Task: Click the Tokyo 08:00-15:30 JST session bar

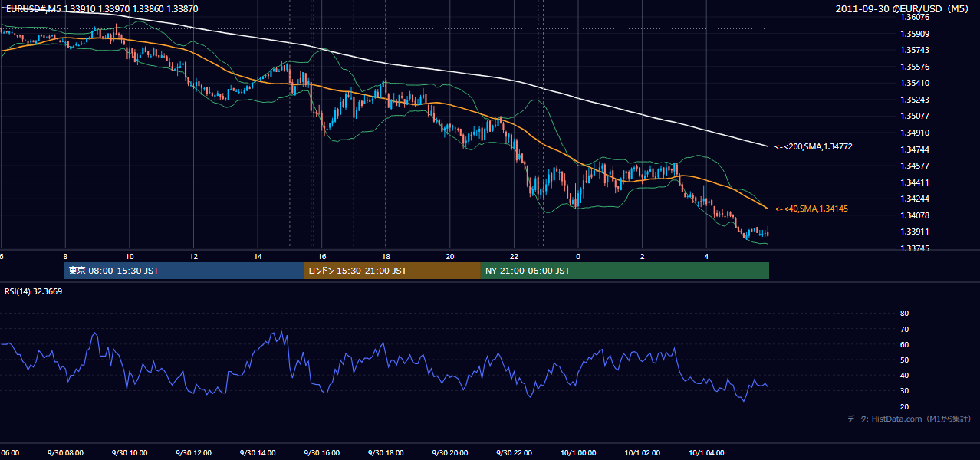Action: 184,271
